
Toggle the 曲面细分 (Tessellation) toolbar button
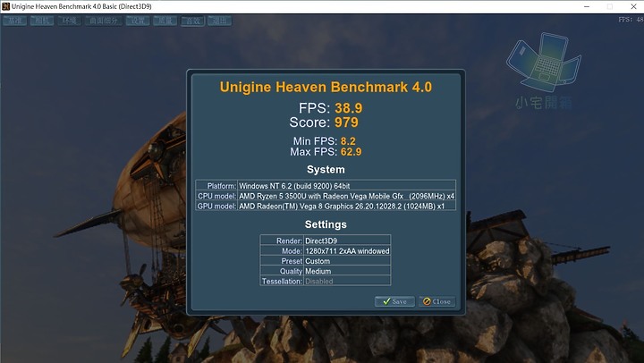(104, 21)
